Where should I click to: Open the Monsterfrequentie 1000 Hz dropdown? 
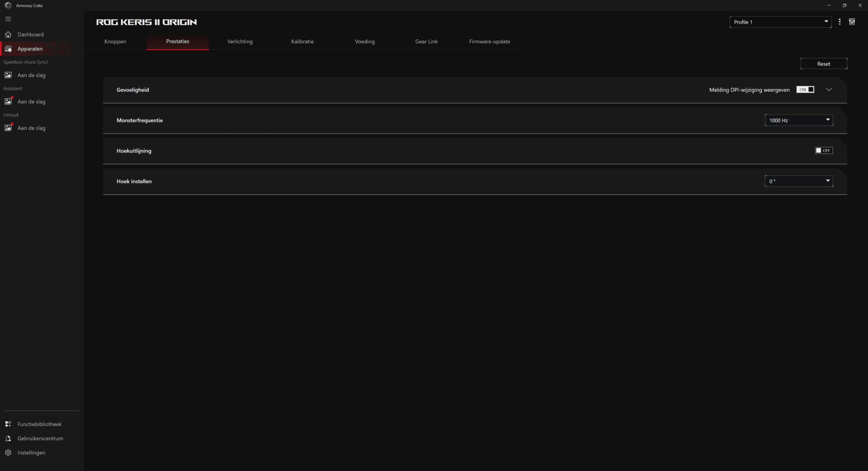click(x=798, y=120)
